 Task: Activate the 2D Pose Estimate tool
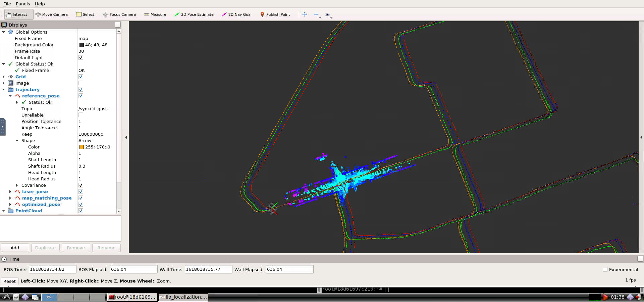(x=194, y=14)
